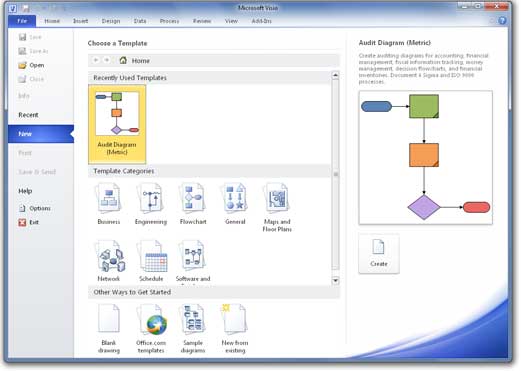Open the Flowchart template category
This screenshot has width=521, height=371.
(193, 204)
